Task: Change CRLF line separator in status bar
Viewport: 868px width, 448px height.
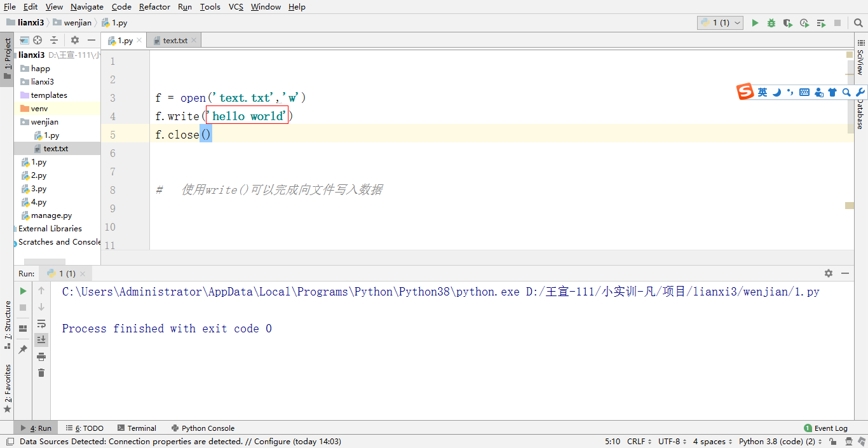Action: click(x=639, y=442)
